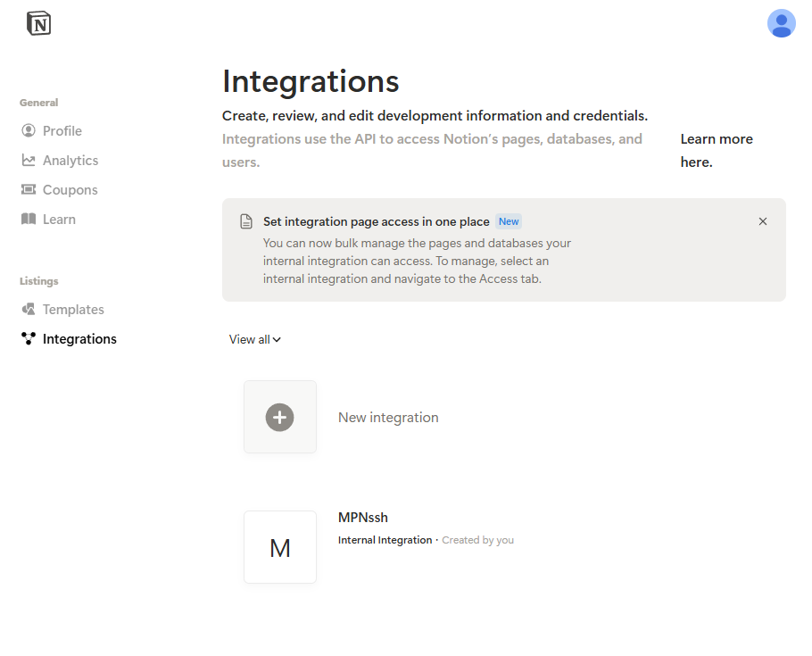Screen dimensions: 812x656
Task: Open the Coupons page
Action: click(x=70, y=189)
